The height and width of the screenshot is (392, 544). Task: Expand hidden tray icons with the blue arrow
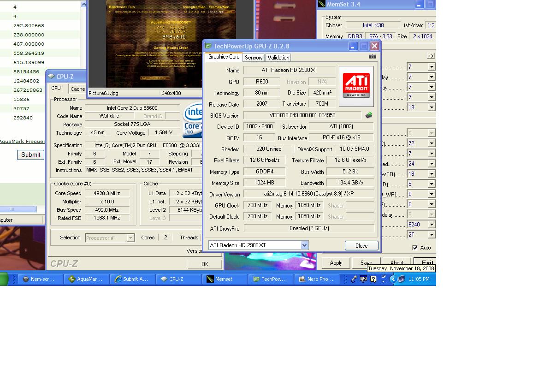tap(393, 279)
